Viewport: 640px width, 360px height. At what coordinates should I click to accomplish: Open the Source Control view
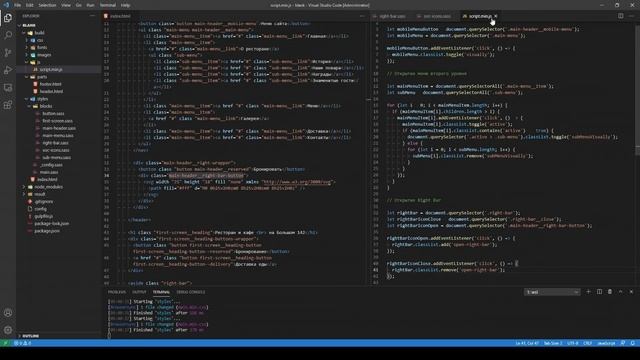[8, 53]
